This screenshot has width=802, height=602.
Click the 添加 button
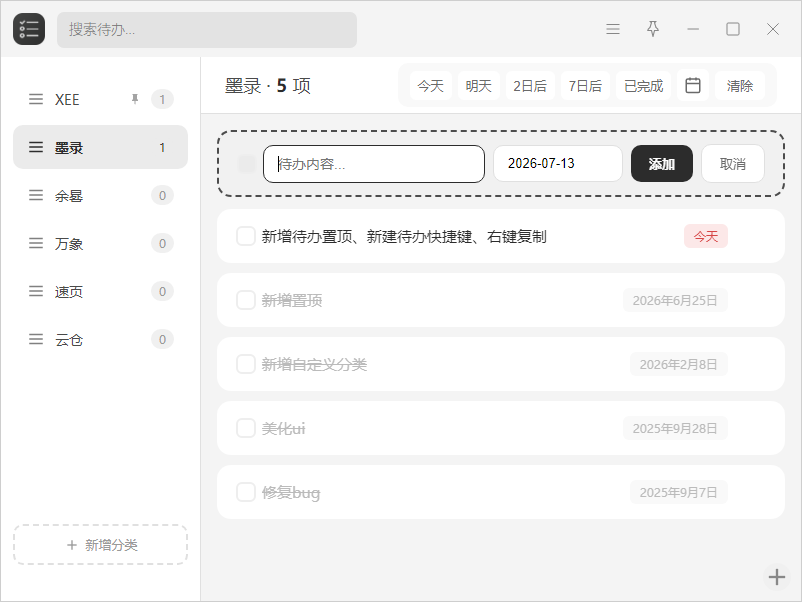(662, 164)
